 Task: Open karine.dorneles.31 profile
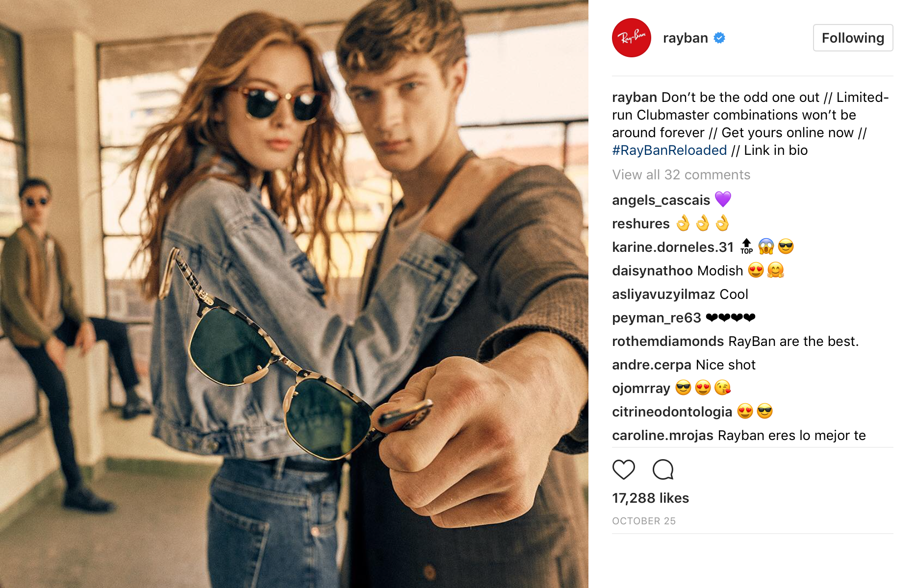(x=673, y=247)
